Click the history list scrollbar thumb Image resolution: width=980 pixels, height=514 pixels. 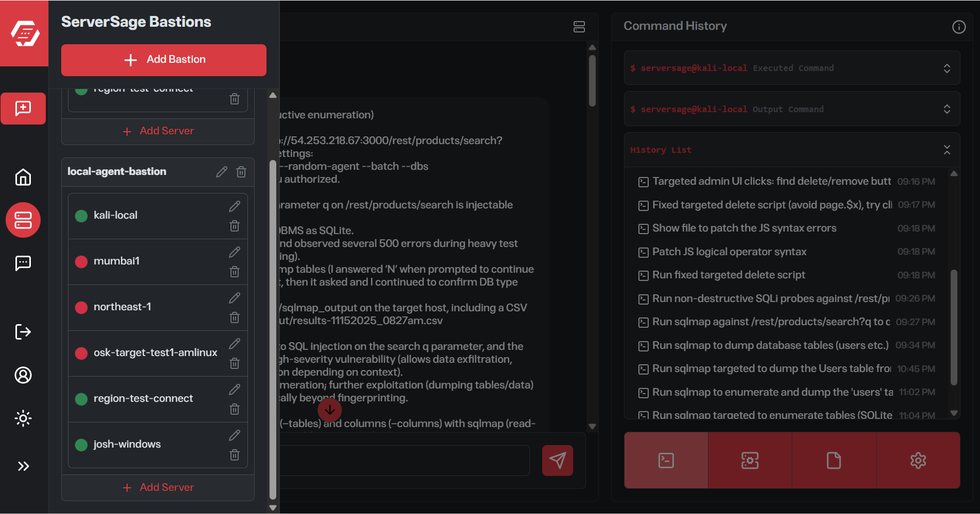[954, 327]
